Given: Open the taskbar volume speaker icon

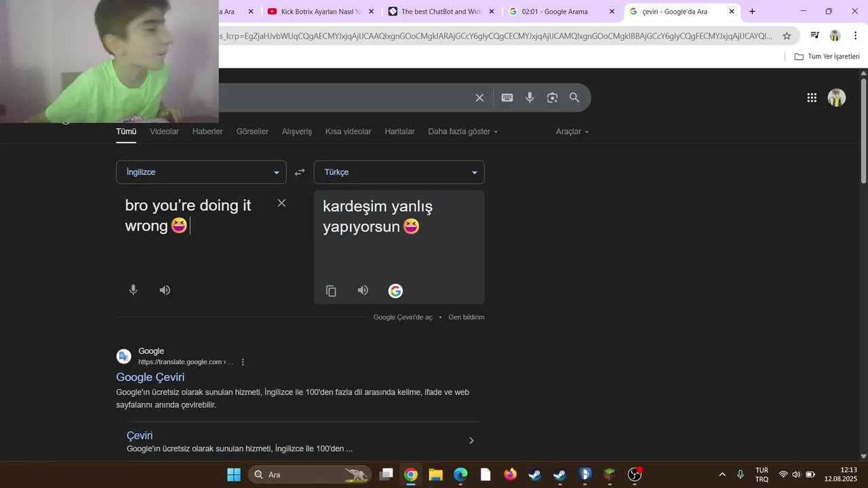Looking at the screenshot, I should coord(796,474).
